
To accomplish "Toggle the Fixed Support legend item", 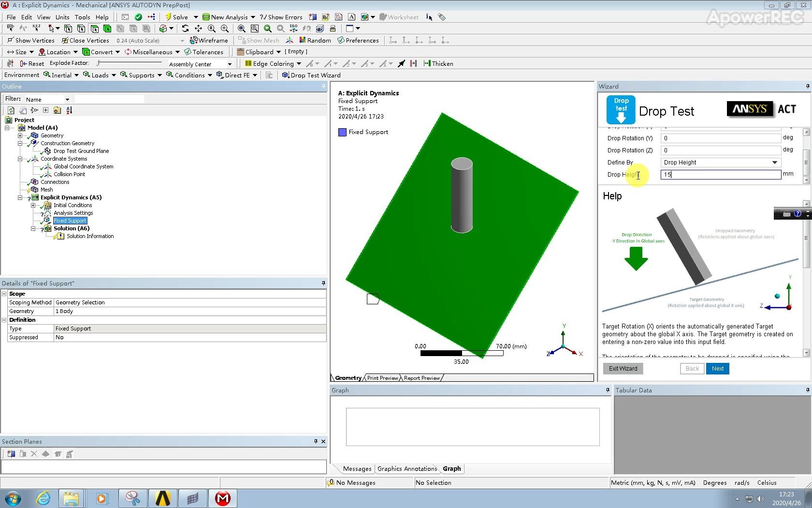I will point(363,132).
